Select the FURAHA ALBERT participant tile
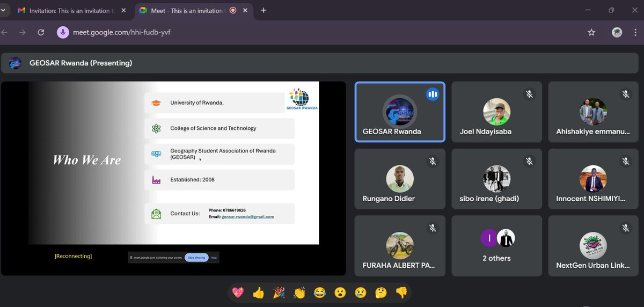 [400, 246]
